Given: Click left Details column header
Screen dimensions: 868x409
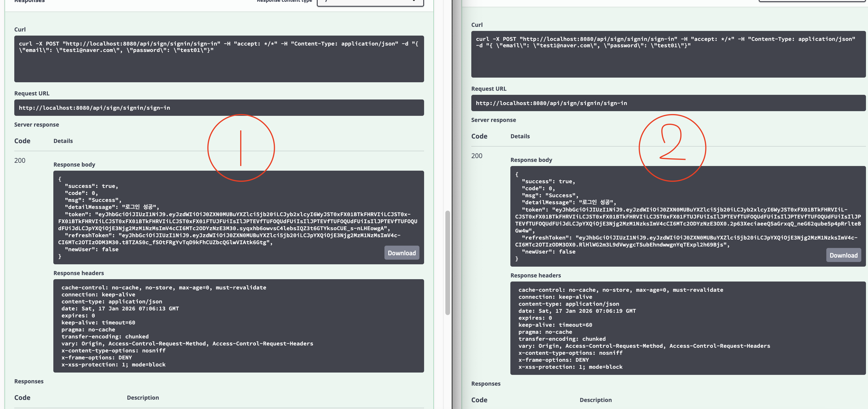Looking at the screenshot, I should pyautogui.click(x=63, y=141).
